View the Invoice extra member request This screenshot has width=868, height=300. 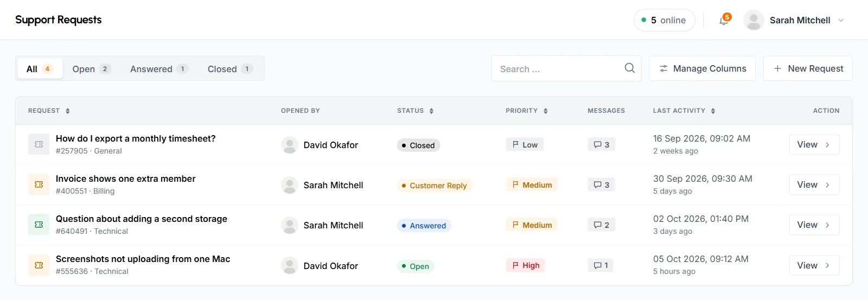814,184
